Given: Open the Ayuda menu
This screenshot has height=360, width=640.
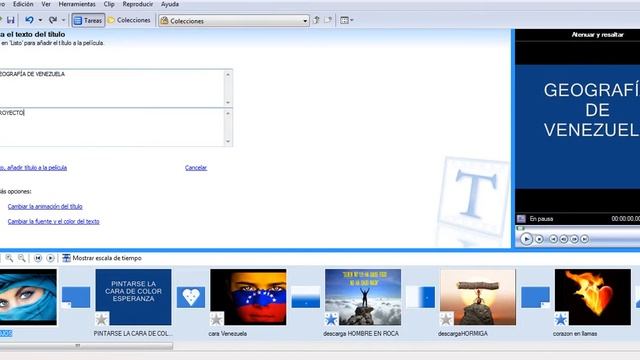Looking at the screenshot, I should [170, 4].
